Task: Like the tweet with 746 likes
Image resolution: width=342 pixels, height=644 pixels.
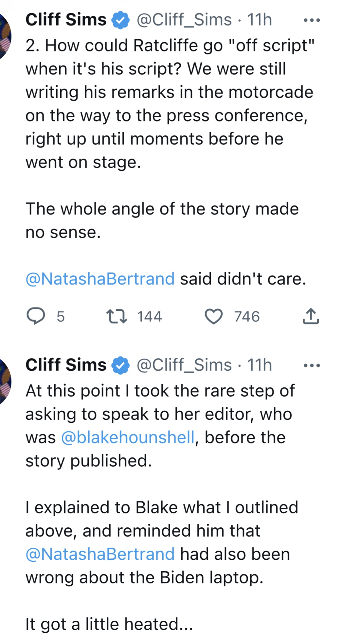Action: [214, 316]
